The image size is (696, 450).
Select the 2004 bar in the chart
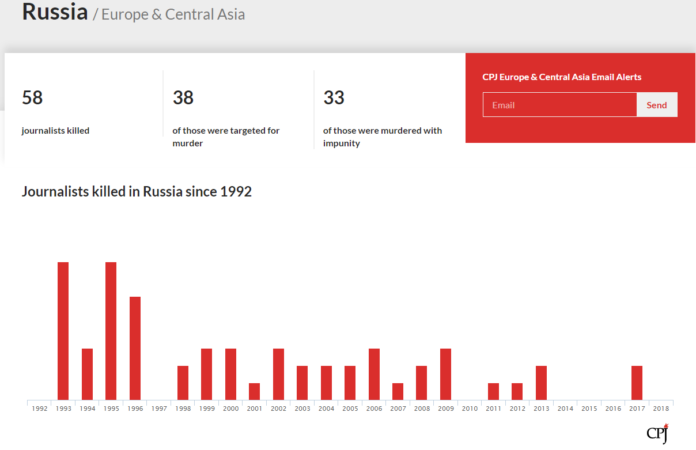326,383
